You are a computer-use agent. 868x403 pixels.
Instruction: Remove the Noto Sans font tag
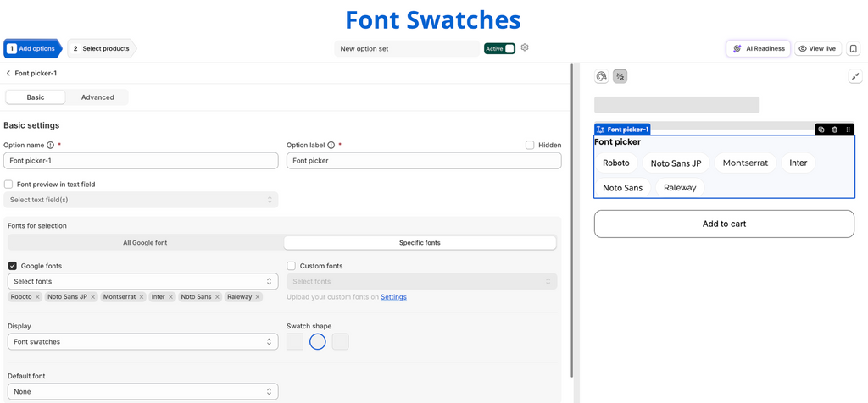pos(218,297)
